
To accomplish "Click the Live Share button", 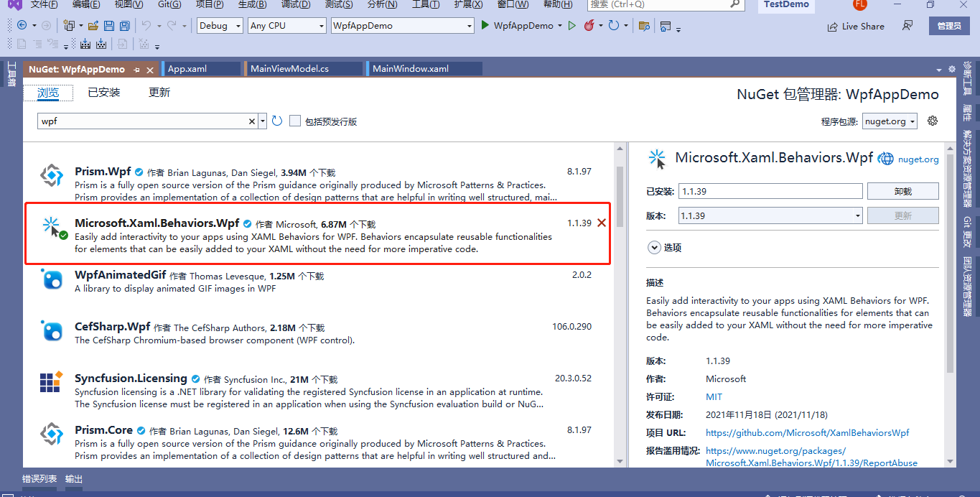I will (856, 26).
